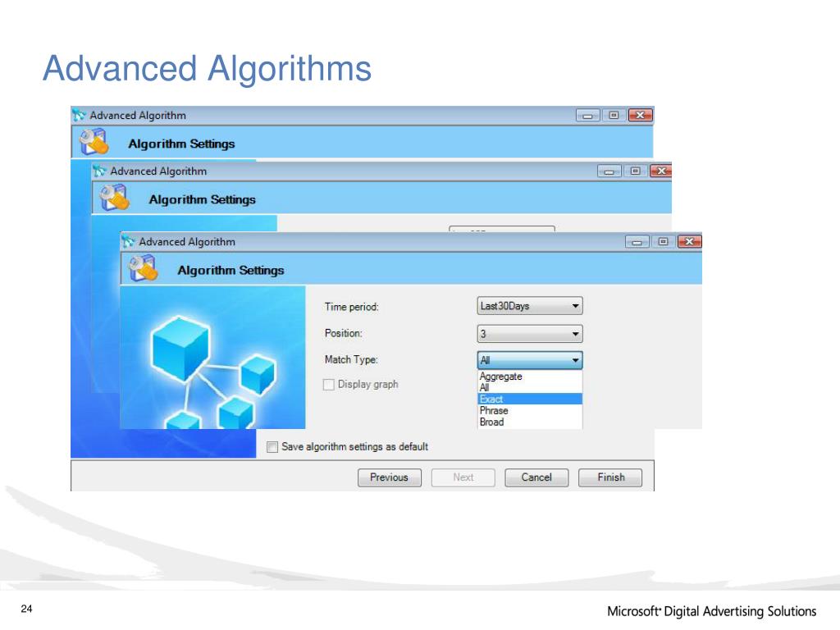Click the back window's Algorithm Settings wrench icon

(x=94, y=143)
